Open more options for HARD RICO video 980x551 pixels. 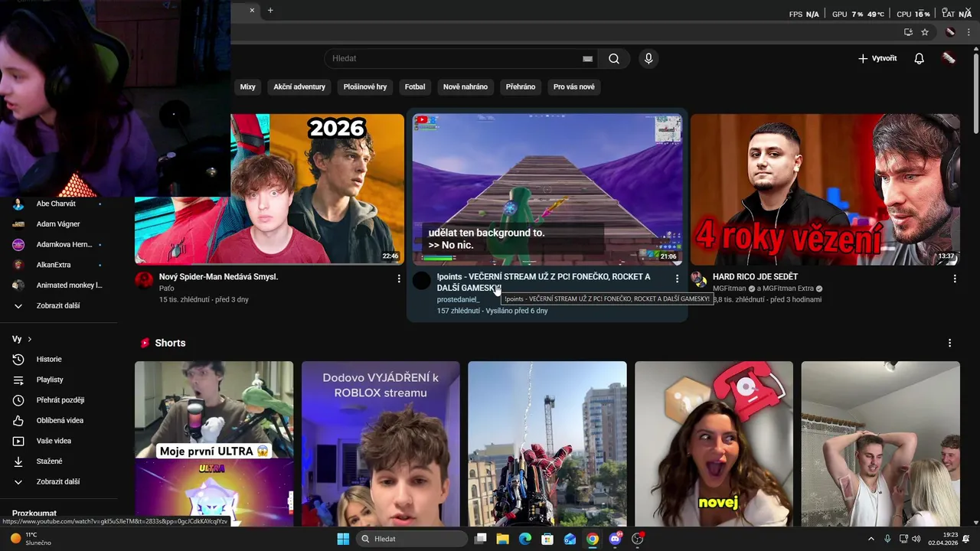(x=954, y=279)
